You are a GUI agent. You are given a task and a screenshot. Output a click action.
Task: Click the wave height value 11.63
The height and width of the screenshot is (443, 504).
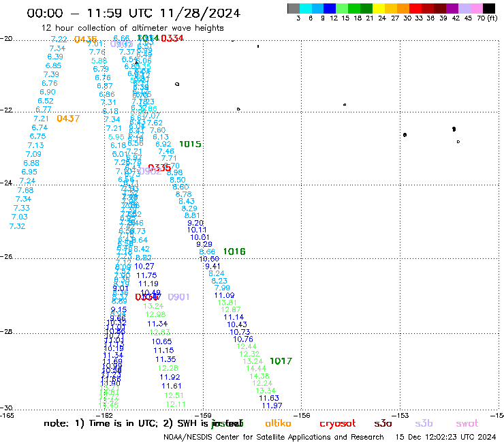pyautogui.click(x=269, y=398)
